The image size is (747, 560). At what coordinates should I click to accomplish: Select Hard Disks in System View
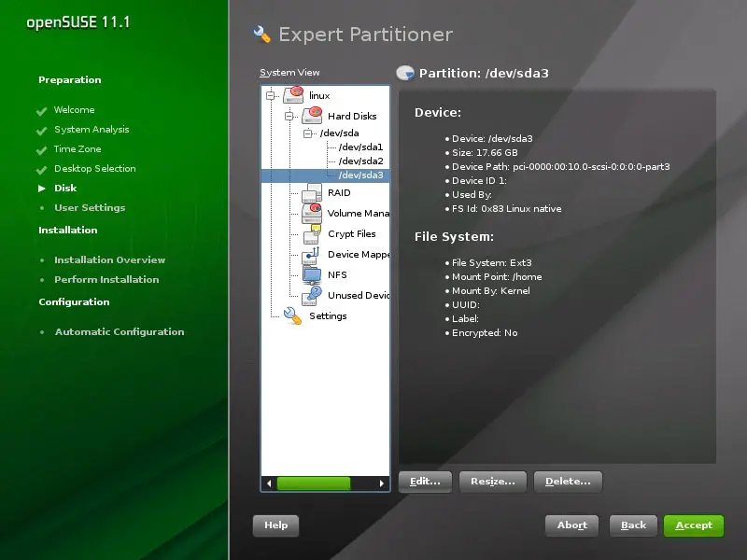(352, 116)
